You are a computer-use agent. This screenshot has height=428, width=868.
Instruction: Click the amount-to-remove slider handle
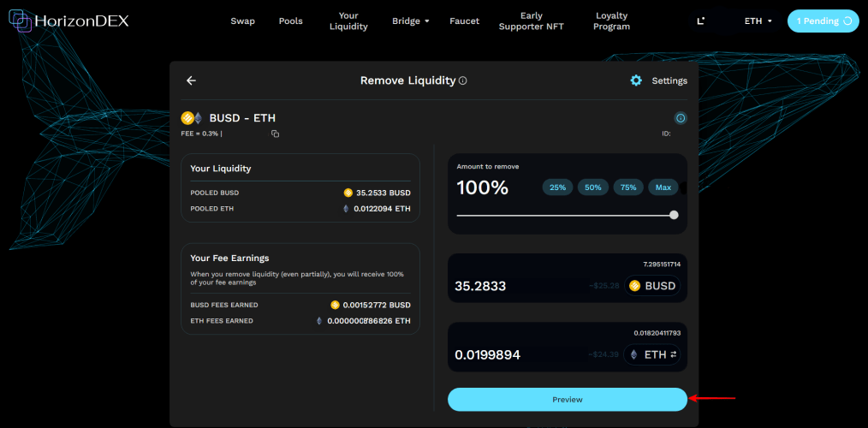point(674,215)
